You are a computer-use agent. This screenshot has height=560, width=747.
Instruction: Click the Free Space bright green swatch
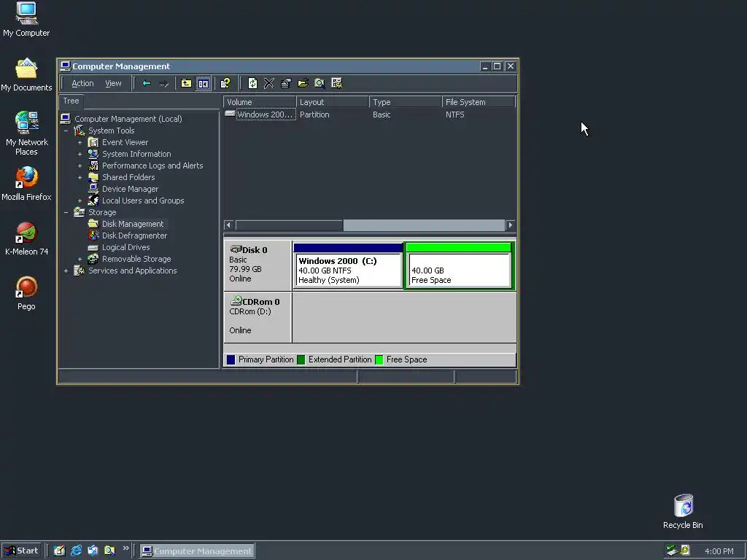pos(379,360)
